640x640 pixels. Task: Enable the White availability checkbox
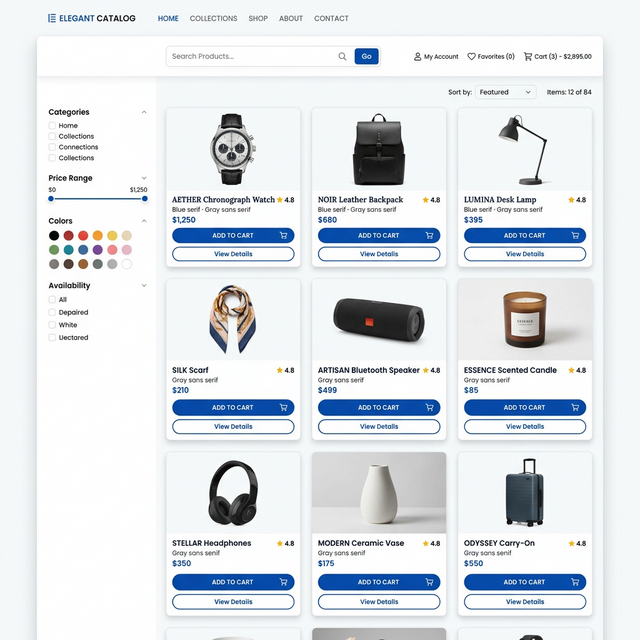pos(52,325)
